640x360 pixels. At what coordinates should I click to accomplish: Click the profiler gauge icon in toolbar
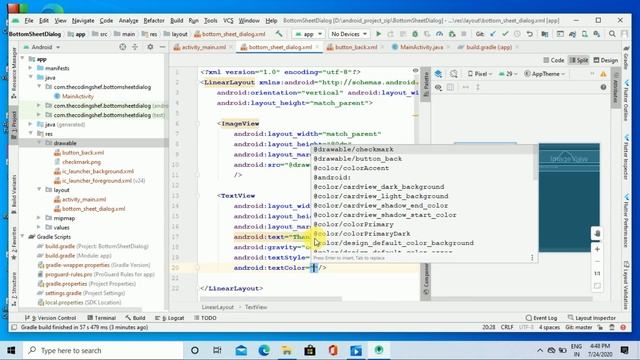coord(439,34)
